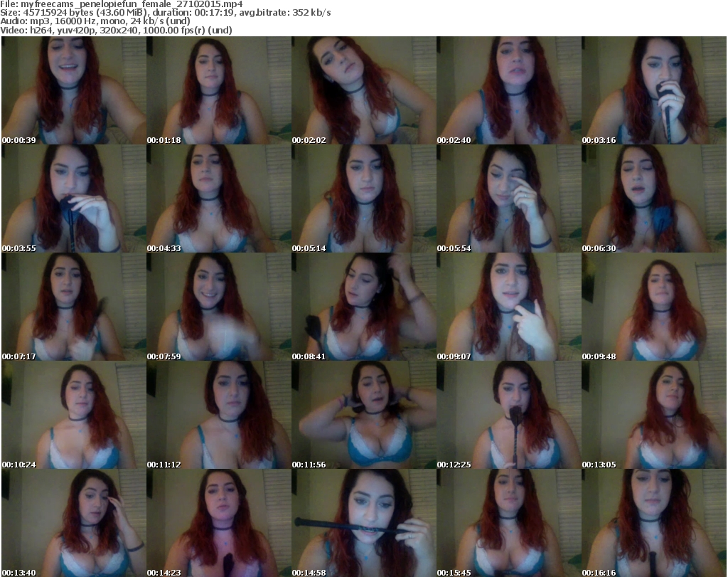Select the thumbnail stamped 00:02:40
The width and height of the screenshot is (728, 577).
coord(509,90)
